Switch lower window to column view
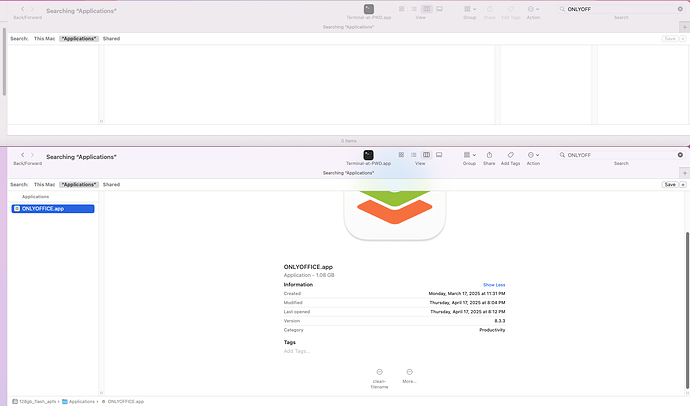690x406 pixels. click(426, 155)
